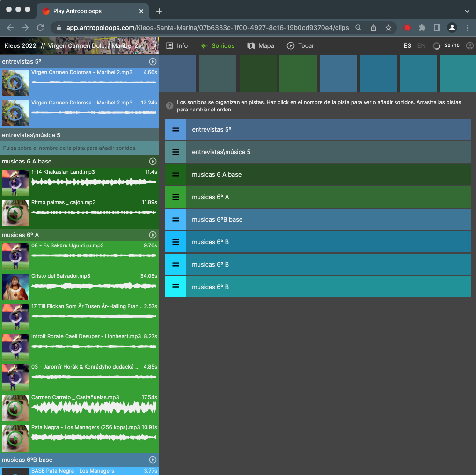Play Carmen Carreto Castañuelas clip thumbnail

15,408
